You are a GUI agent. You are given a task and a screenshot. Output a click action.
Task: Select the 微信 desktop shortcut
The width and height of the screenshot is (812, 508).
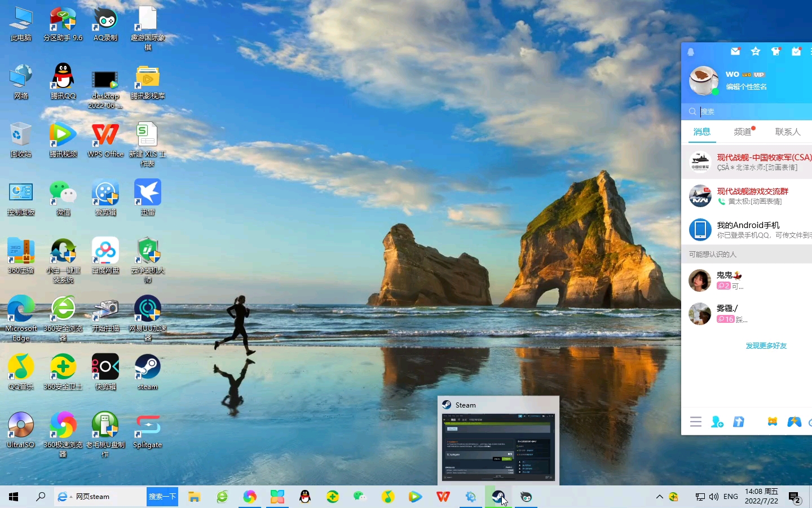tap(63, 198)
